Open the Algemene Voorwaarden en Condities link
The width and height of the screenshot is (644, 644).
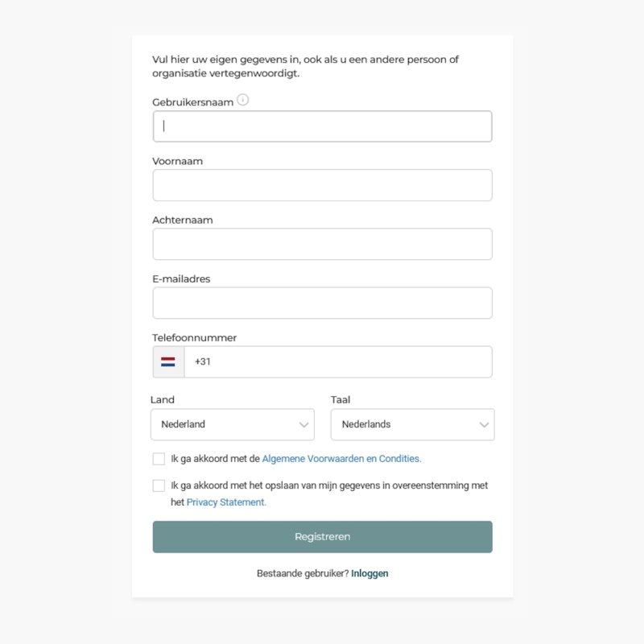tap(341, 459)
